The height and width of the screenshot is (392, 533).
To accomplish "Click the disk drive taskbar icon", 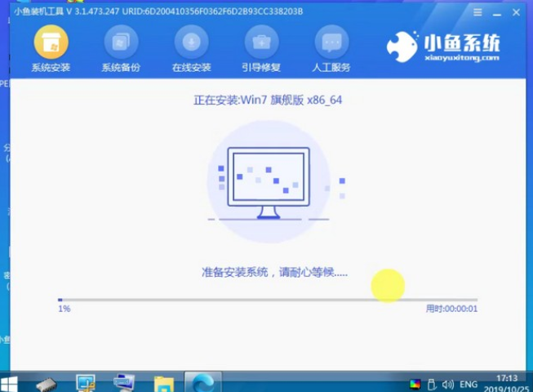I will click(47, 383).
